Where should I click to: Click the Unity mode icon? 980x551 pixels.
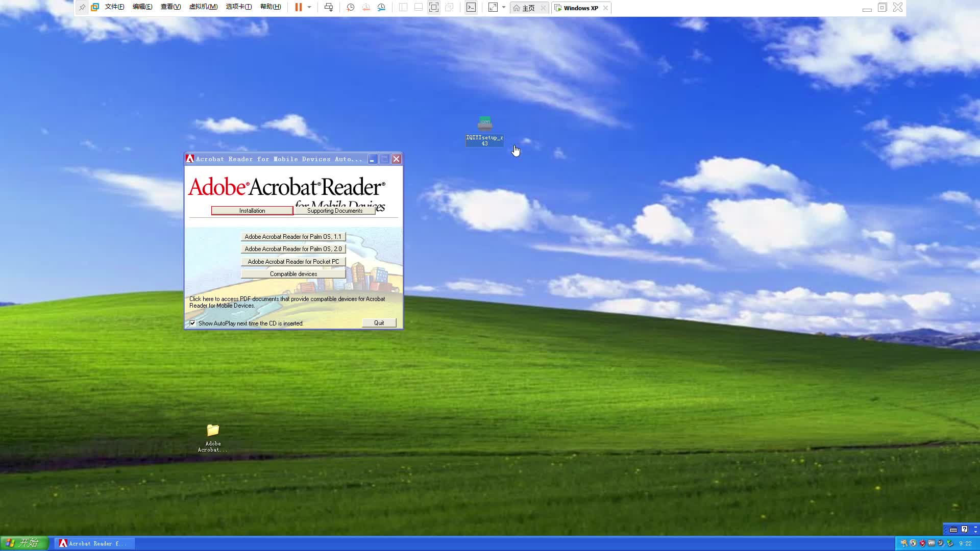tap(449, 7)
